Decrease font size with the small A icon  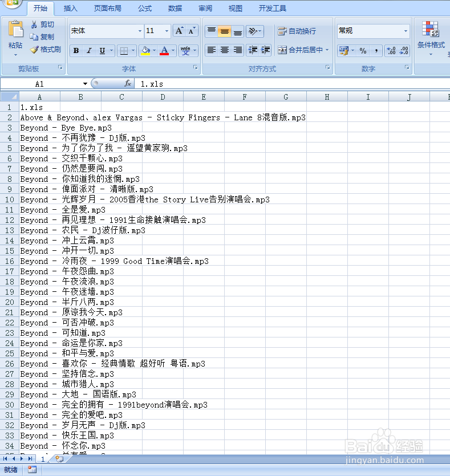click(x=192, y=31)
